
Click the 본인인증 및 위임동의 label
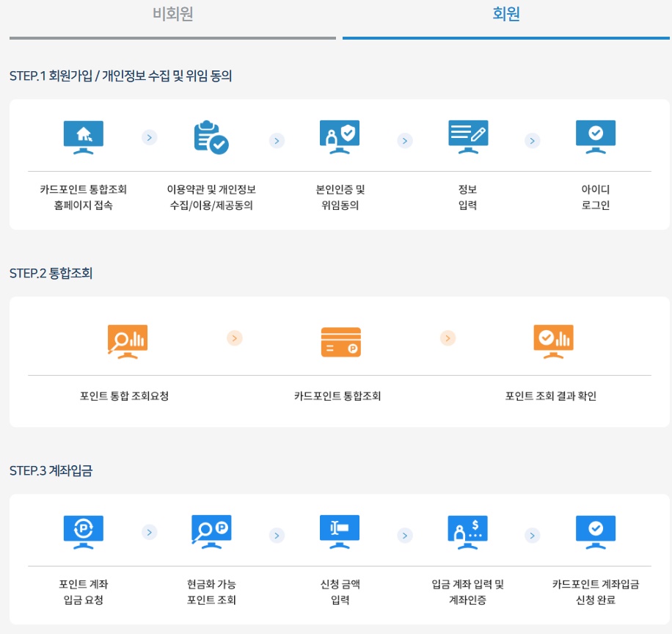pyautogui.click(x=340, y=197)
